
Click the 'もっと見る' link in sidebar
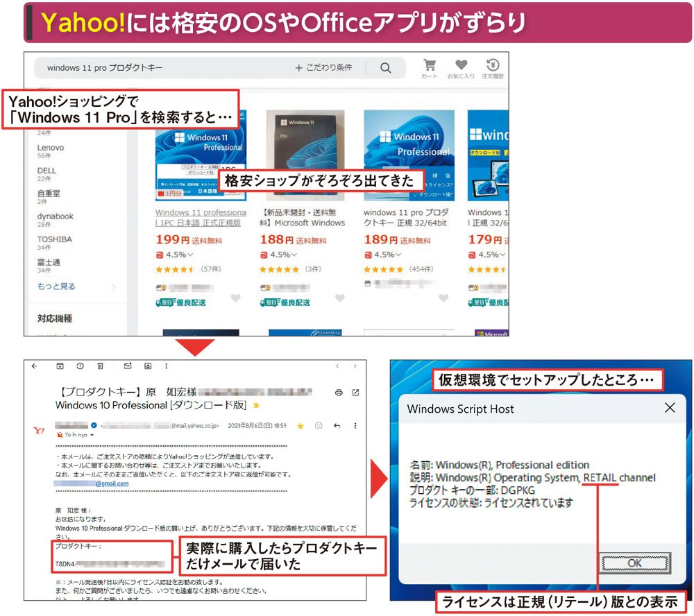click(56, 286)
